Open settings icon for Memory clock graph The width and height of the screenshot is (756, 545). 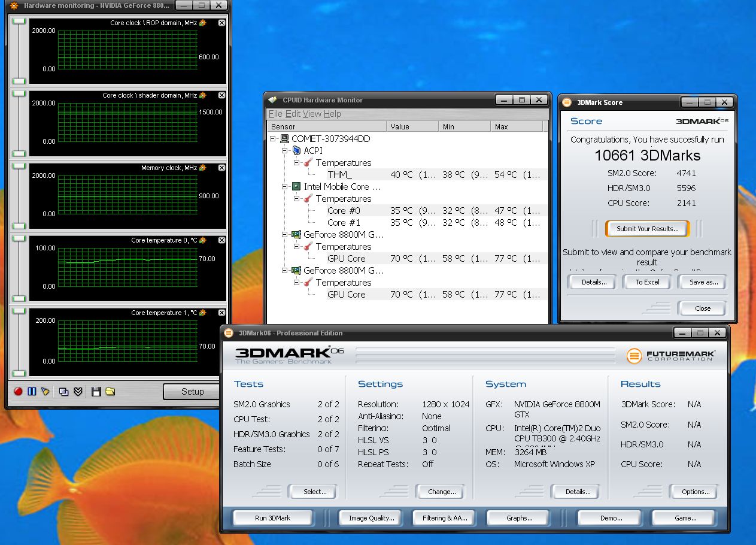[x=203, y=168]
